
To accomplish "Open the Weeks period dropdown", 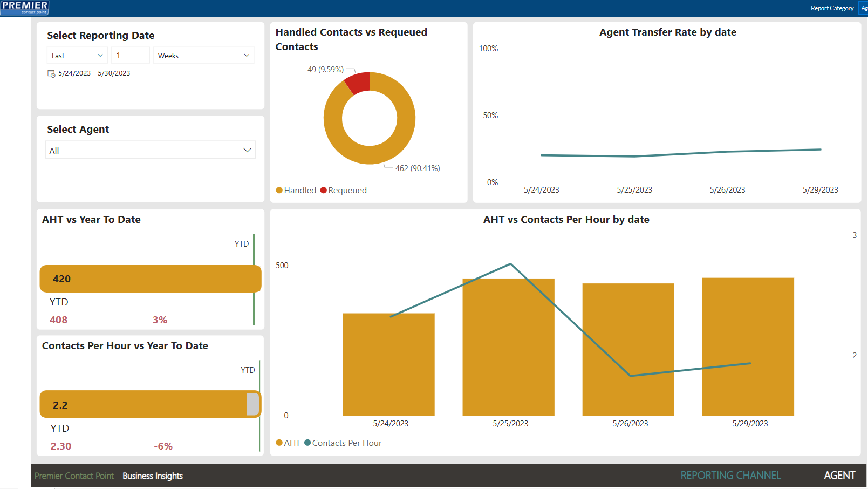I will (x=204, y=56).
